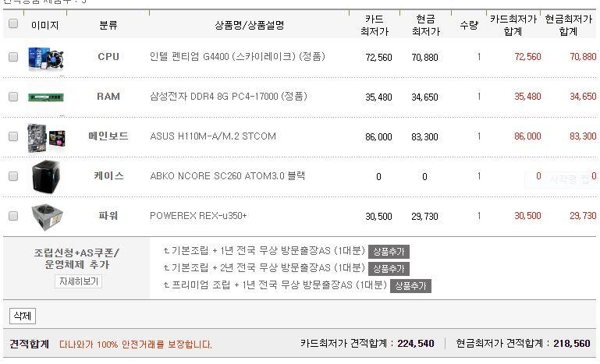Click the 삭제 button

click(23, 316)
